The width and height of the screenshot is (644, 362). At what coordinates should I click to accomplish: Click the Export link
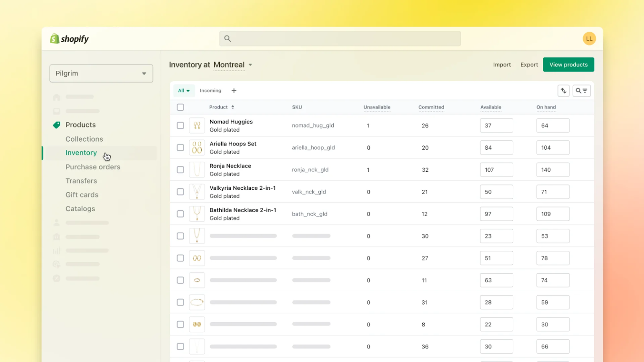(529, 65)
